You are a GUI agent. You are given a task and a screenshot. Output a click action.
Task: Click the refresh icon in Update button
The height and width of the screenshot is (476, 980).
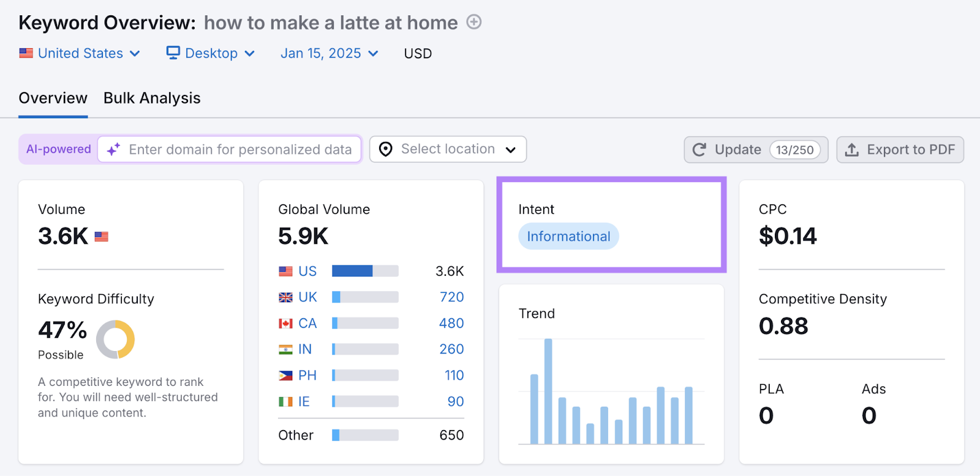click(699, 149)
